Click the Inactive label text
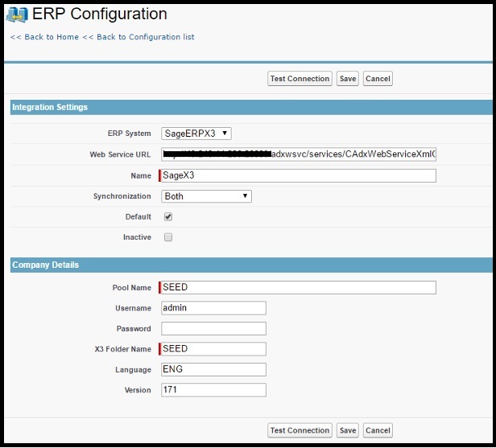This screenshot has width=496, height=448. point(137,237)
